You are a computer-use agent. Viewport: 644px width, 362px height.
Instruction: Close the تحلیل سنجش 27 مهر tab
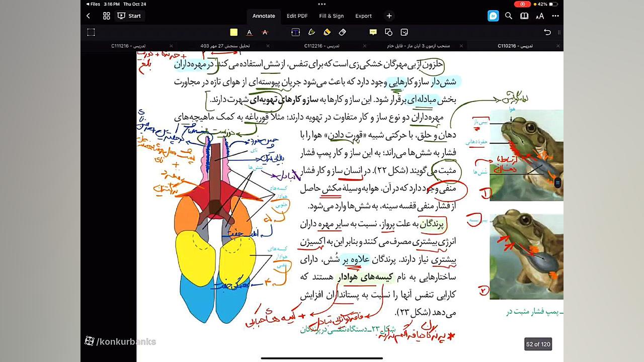point(268,46)
